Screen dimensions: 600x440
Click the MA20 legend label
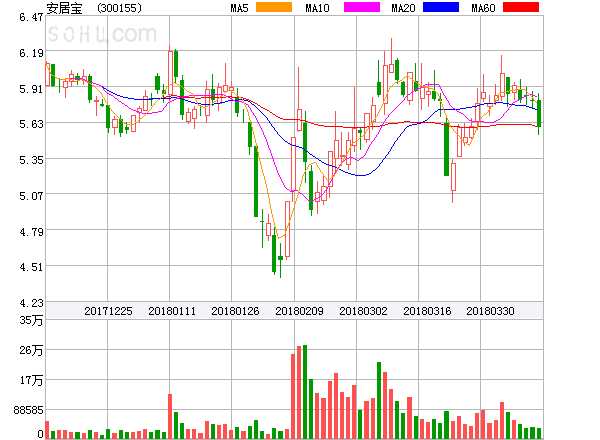[x=403, y=8]
